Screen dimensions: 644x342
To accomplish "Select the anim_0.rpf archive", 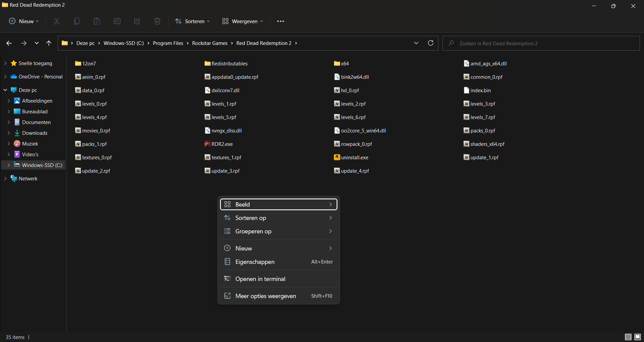I will pyautogui.click(x=90, y=77).
